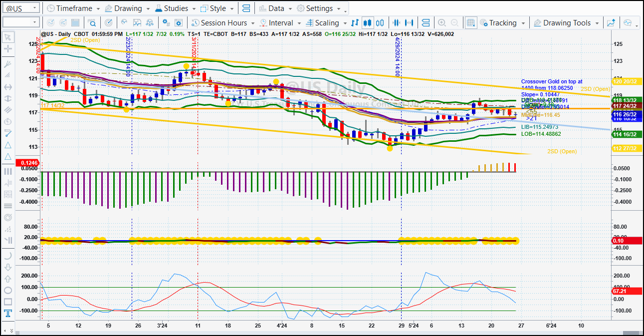Select the arc drawing tool
The height and width of the screenshot is (336, 644).
coord(7,255)
